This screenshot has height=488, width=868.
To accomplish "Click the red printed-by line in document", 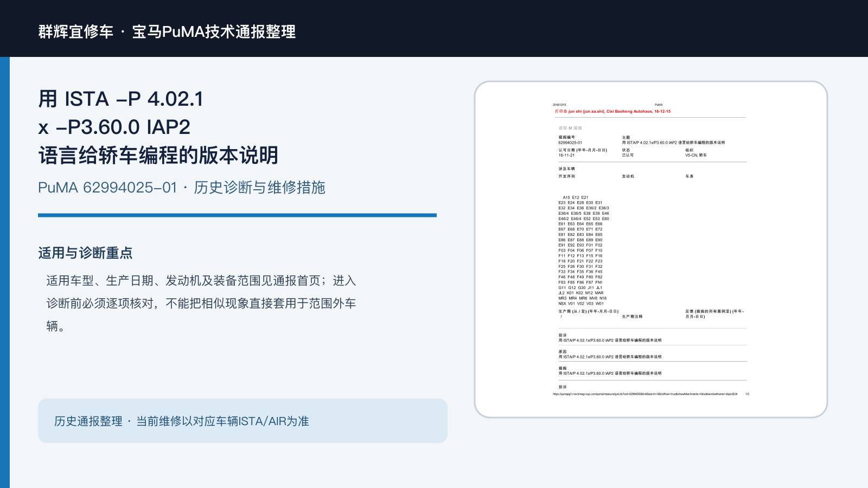I will point(612,112).
